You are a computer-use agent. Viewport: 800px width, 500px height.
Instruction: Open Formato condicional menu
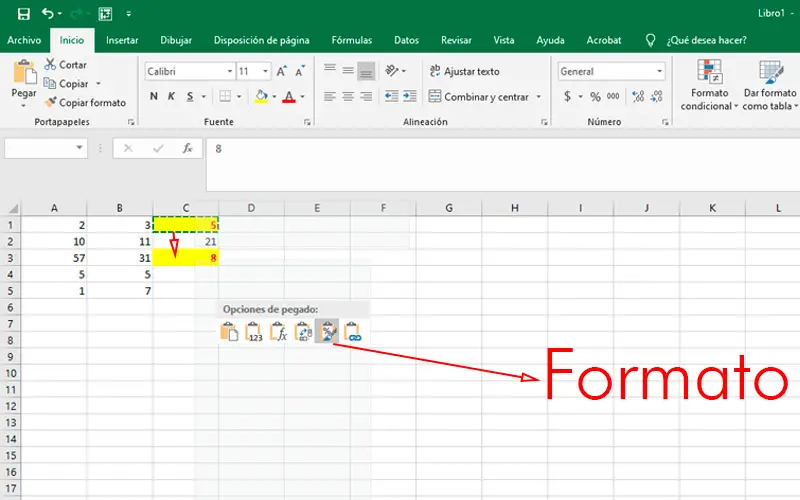709,85
